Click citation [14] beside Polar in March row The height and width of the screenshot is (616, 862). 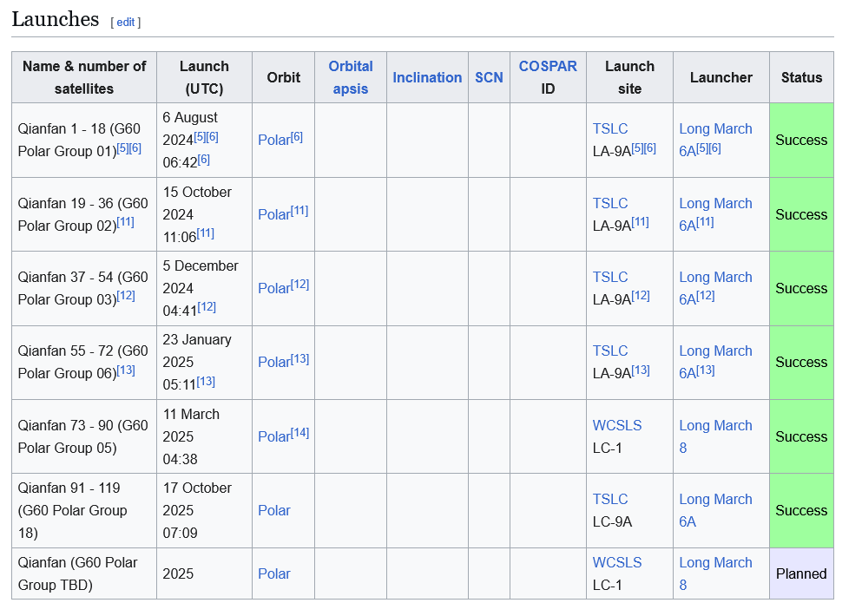click(x=299, y=433)
